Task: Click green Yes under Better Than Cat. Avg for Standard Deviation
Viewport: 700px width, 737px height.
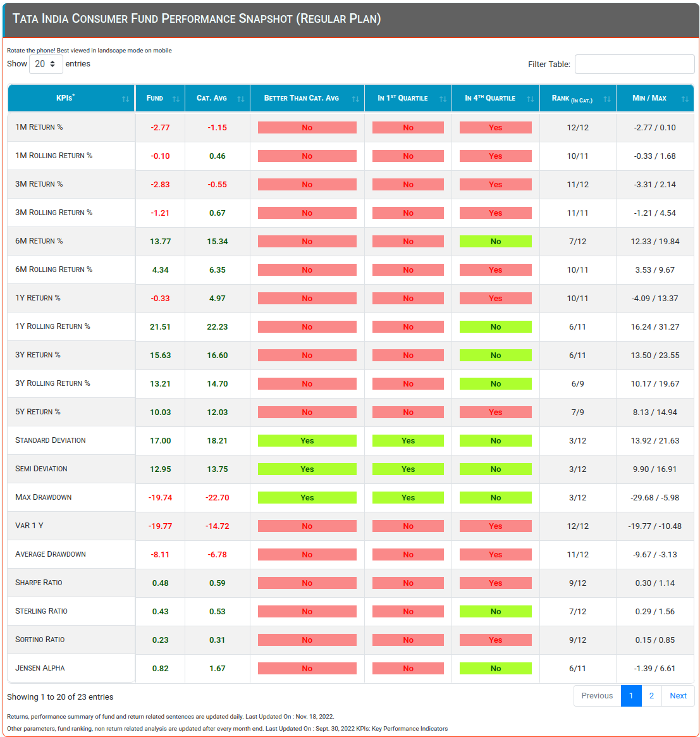Action: [x=307, y=440]
